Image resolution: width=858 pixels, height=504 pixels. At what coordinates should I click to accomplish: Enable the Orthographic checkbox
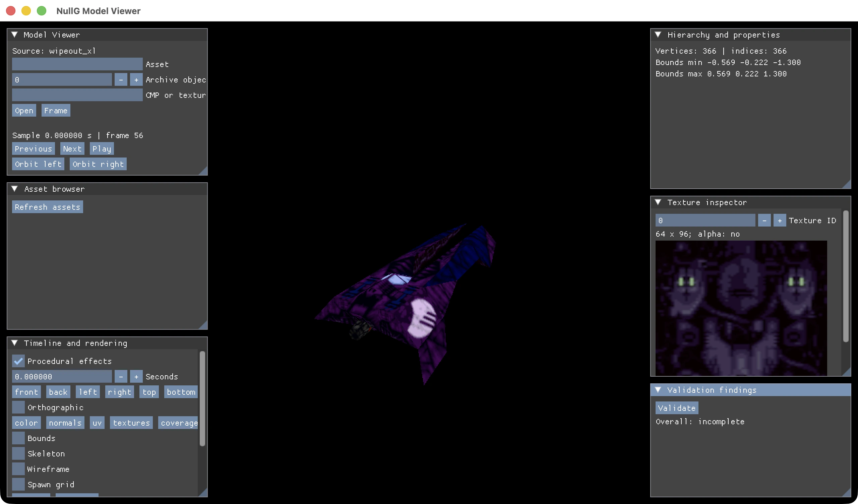pyautogui.click(x=18, y=407)
